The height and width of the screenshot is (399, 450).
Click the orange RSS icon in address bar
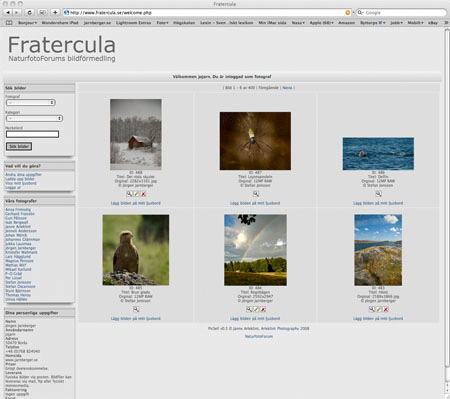pyautogui.click(x=347, y=13)
